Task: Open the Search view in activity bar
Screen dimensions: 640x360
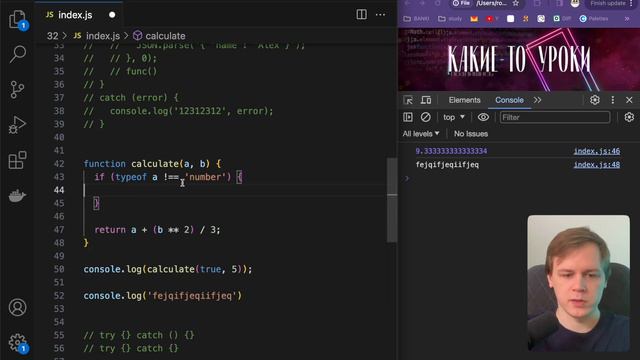Action: (x=18, y=54)
